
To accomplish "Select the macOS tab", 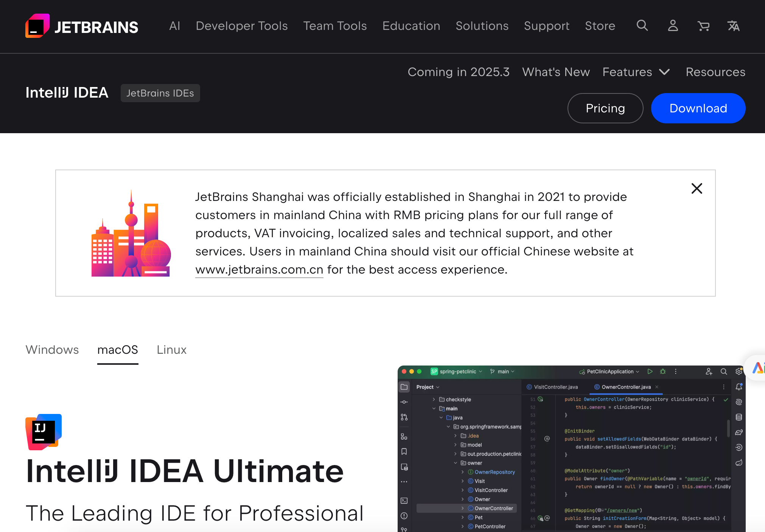I will pos(118,350).
